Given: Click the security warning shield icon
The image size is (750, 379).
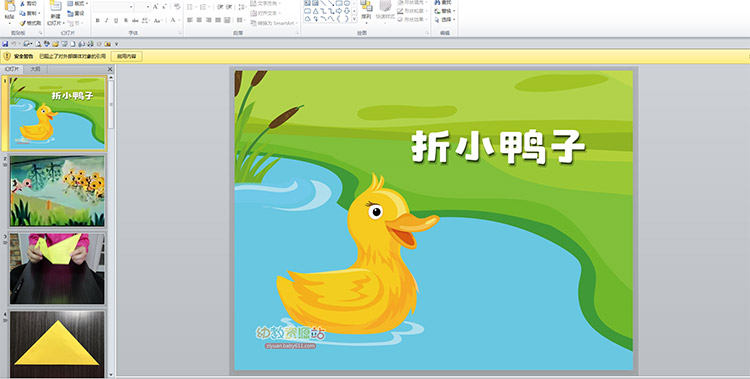Looking at the screenshot, I should (7, 56).
